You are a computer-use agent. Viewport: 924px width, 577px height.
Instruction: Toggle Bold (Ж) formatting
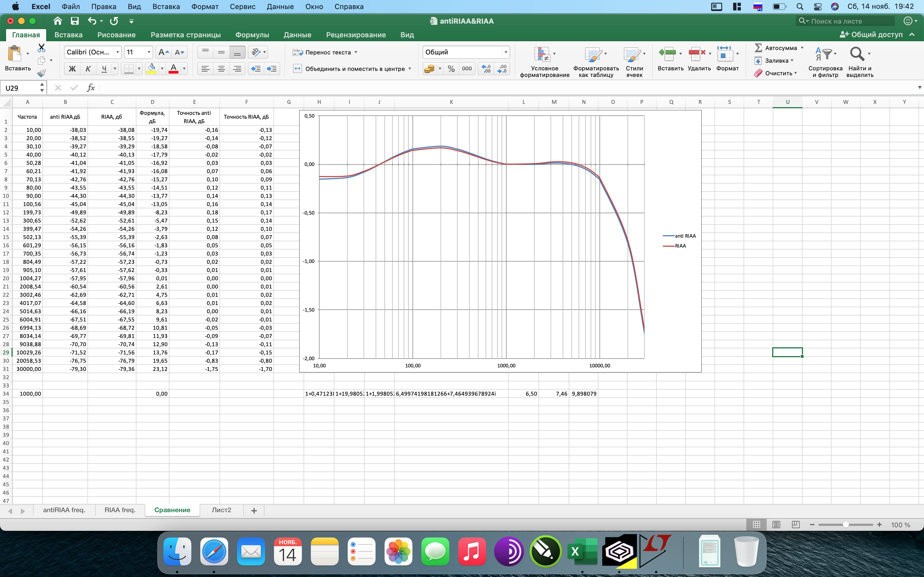pos(72,69)
